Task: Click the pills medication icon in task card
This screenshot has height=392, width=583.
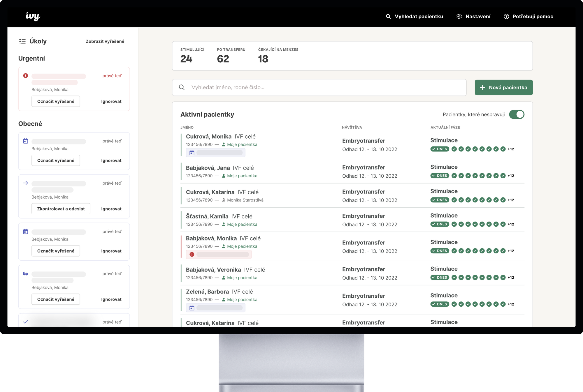Action: (x=26, y=273)
